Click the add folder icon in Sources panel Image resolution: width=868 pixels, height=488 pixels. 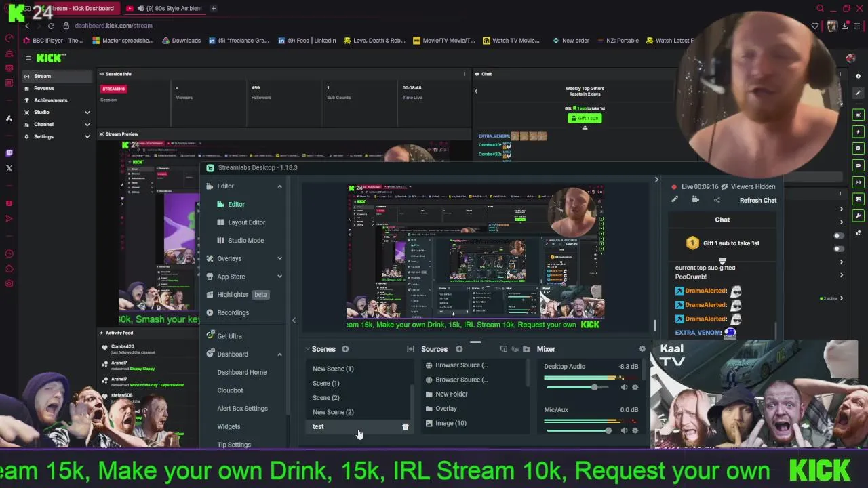click(526, 349)
